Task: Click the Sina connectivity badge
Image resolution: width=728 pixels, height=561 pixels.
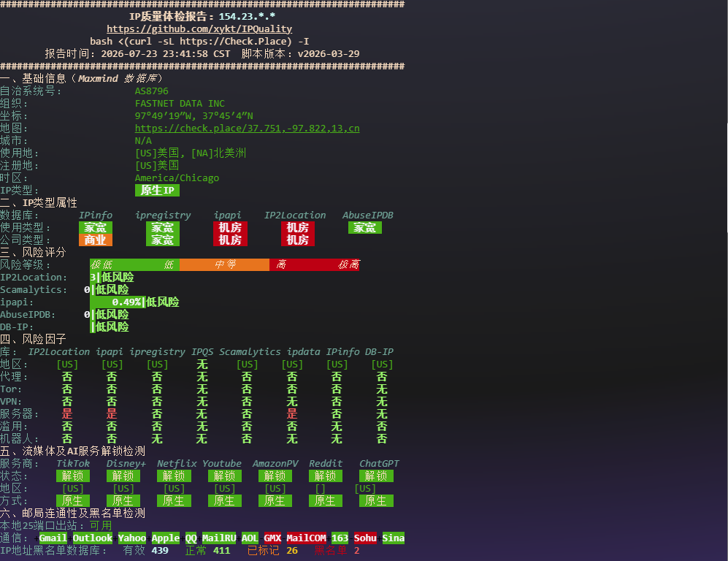Action: pyautogui.click(x=394, y=538)
